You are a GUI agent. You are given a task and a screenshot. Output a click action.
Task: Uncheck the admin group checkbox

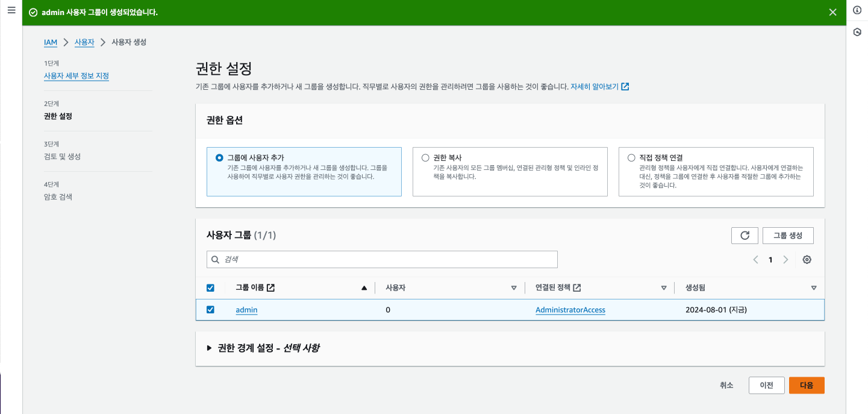[x=210, y=310]
